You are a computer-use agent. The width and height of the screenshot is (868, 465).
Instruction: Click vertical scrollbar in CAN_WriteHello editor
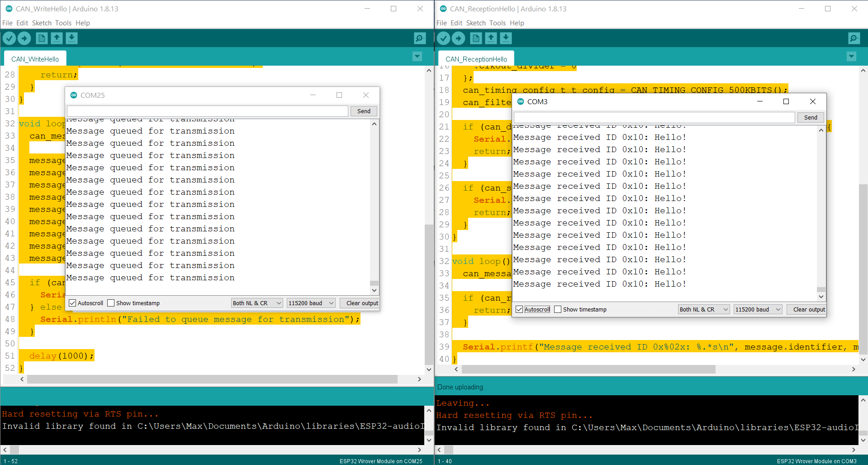point(429,294)
